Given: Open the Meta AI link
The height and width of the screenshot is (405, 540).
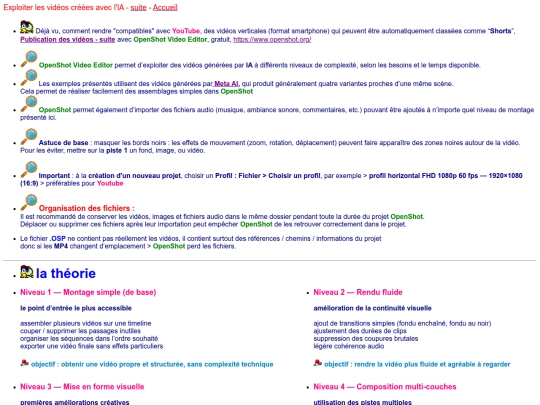Looking at the screenshot, I should coord(226,83).
